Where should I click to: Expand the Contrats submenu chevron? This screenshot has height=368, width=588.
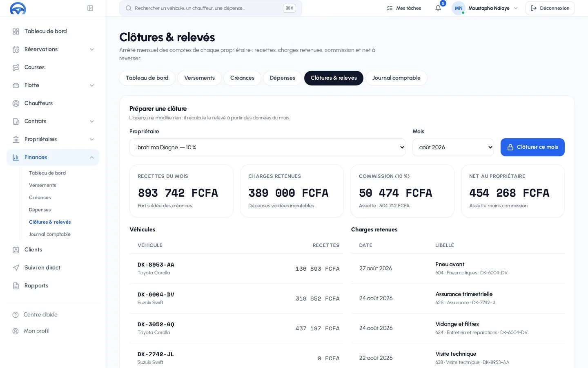coord(92,121)
